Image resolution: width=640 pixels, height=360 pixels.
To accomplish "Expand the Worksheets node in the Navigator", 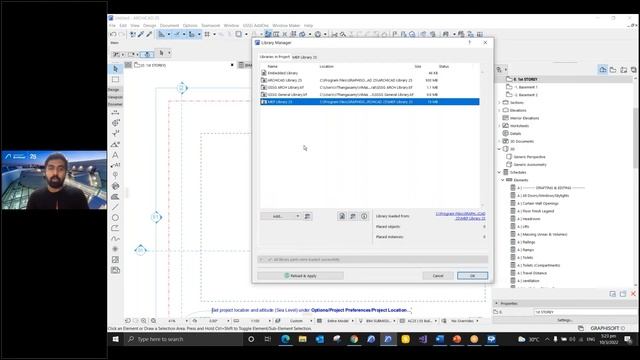I will pyautogui.click(x=499, y=126).
